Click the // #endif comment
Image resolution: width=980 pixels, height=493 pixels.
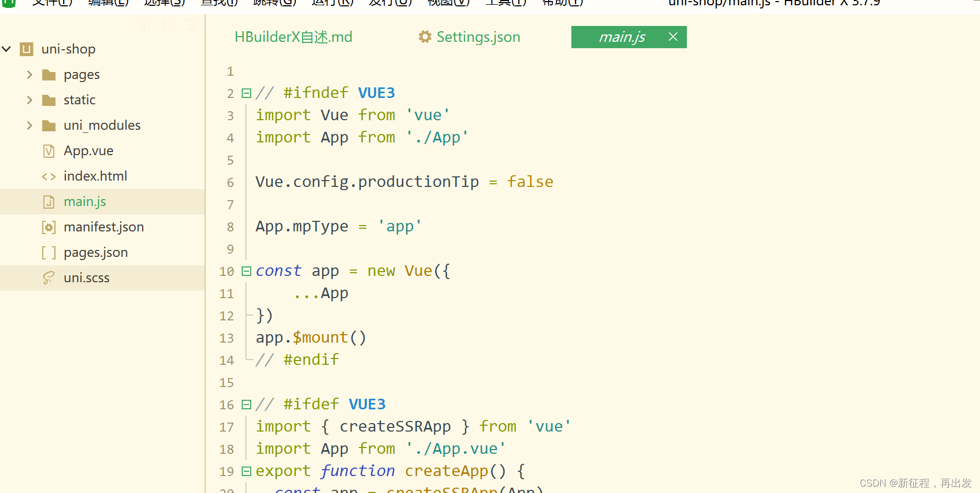297,360
